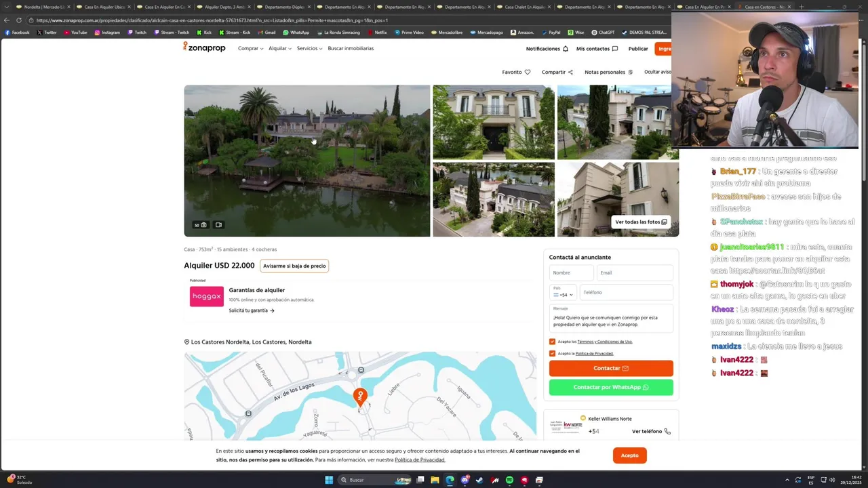The height and width of the screenshot is (488, 868).
Task: Open the Instagram bookmark
Action: (107, 33)
